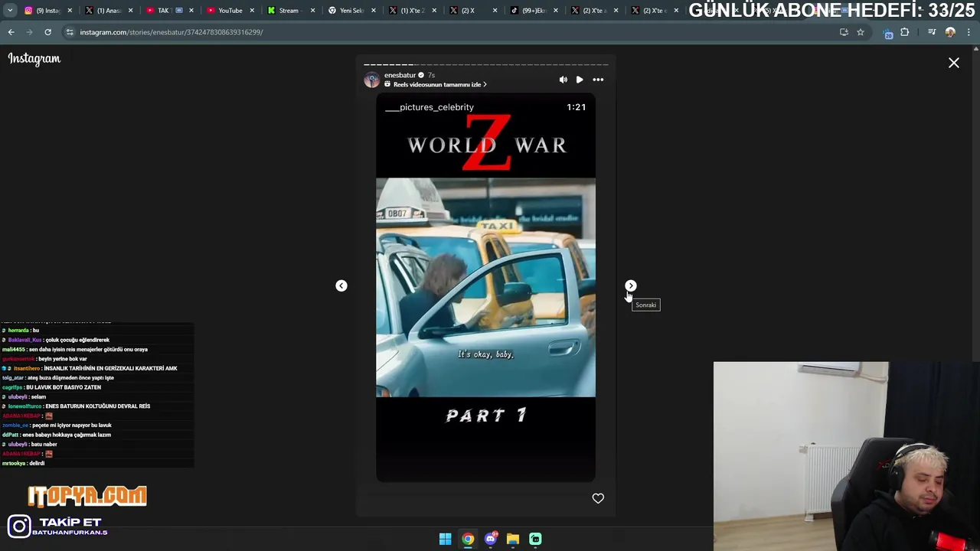980x551 pixels.
Task: Play the paused story
Action: click(580, 80)
